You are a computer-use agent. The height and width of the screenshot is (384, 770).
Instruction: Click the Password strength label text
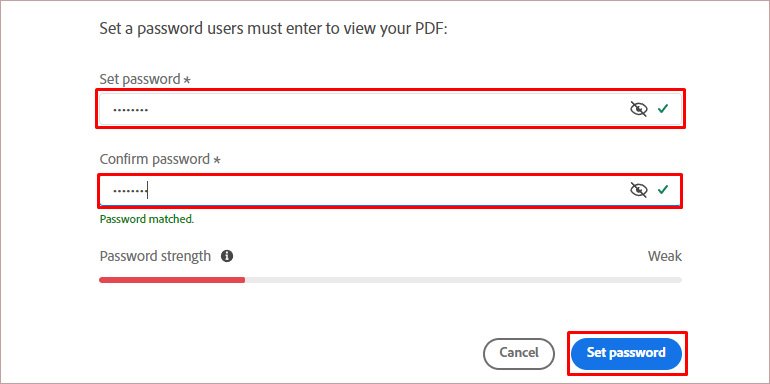coord(155,256)
